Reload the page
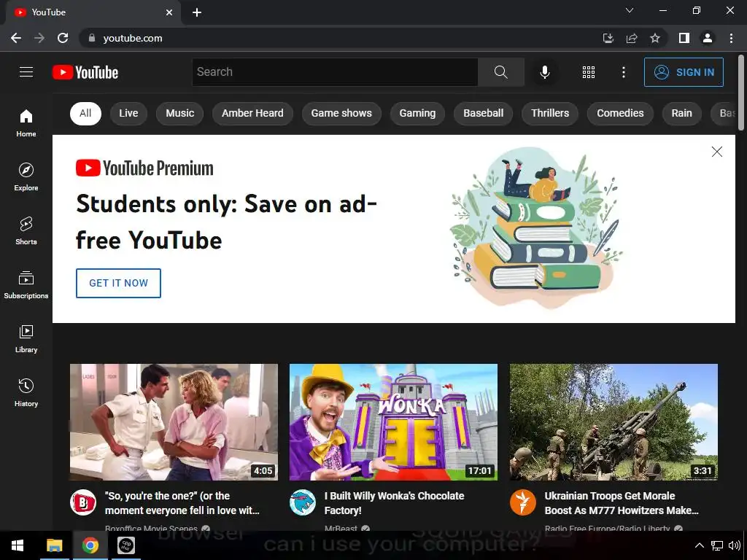The image size is (747, 560). tap(63, 38)
